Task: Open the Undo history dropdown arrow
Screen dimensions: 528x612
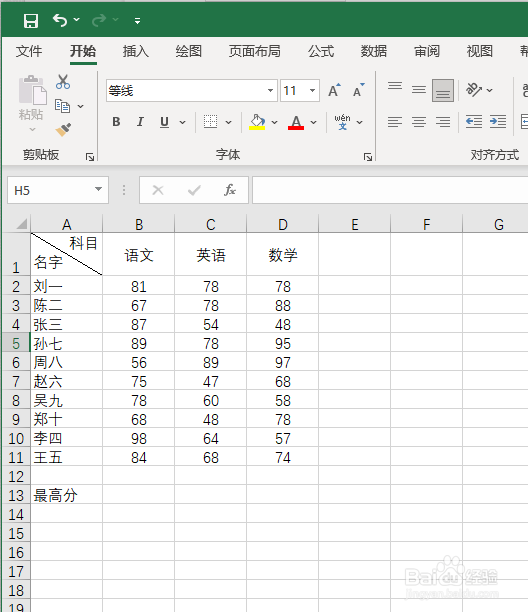Action: pyautogui.click(x=76, y=19)
